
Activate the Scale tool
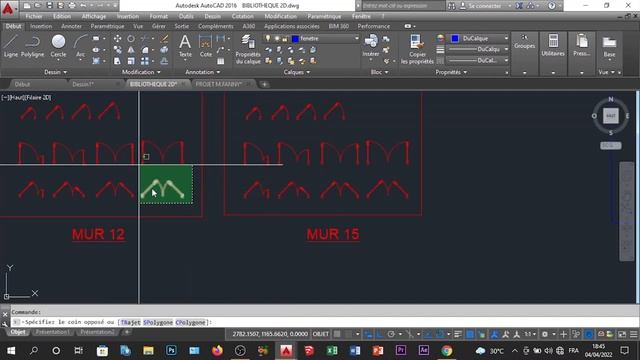131,61
